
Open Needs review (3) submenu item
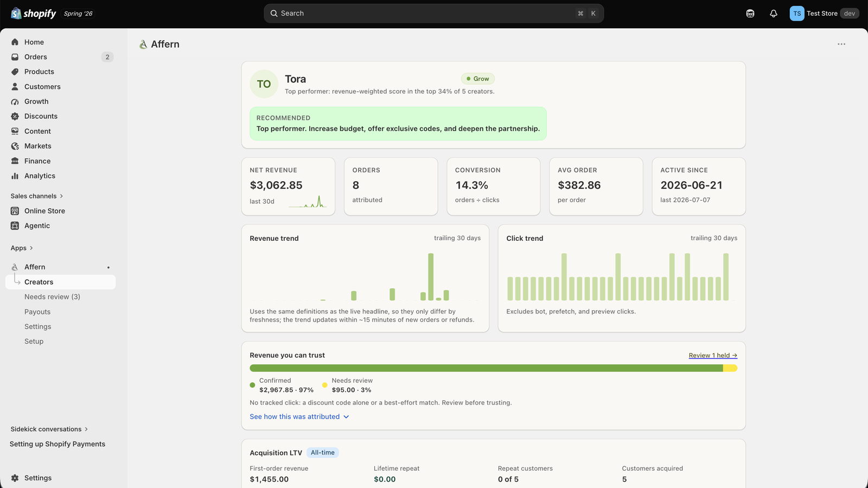(52, 297)
